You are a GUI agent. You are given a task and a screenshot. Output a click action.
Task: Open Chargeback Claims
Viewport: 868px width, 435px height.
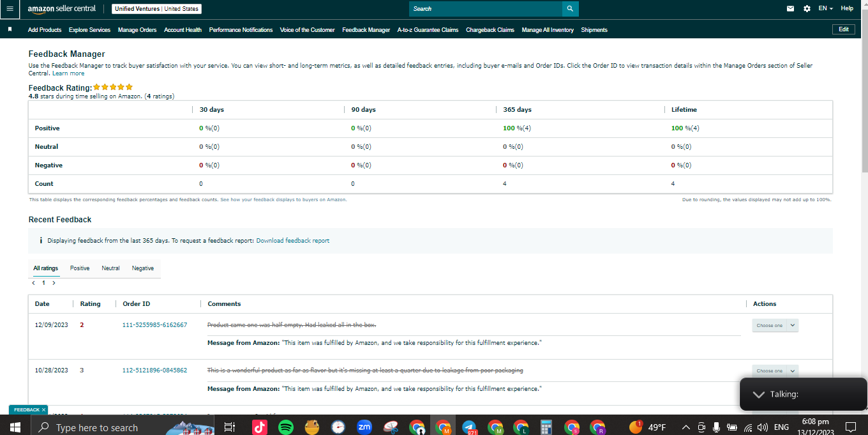tap(490, 30)
